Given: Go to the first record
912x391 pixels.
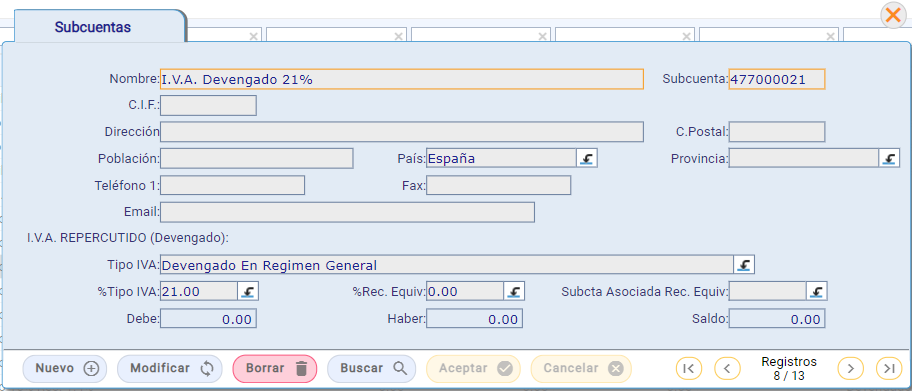Looking at the screenshot, I should coord(689,368).
